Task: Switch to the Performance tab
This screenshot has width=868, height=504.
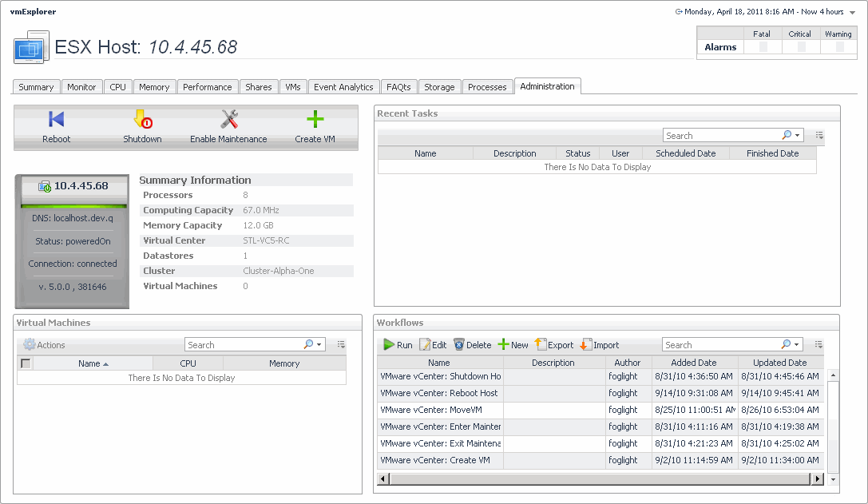Action: [207, 87]
